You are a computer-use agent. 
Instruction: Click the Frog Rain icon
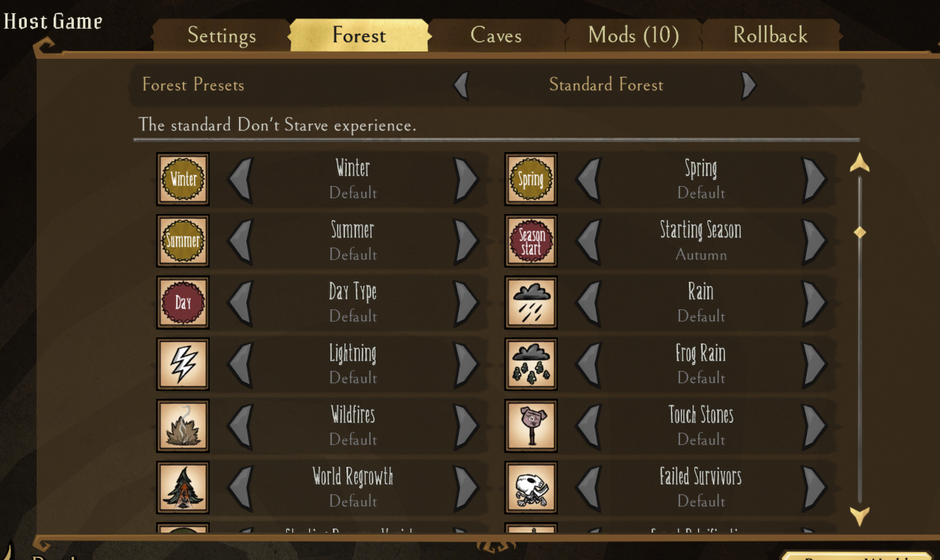point(531,364)
